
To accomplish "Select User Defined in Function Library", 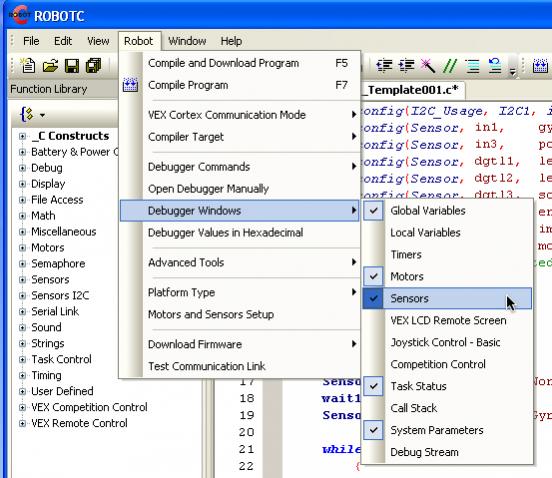I will click(x=62, y=391).
